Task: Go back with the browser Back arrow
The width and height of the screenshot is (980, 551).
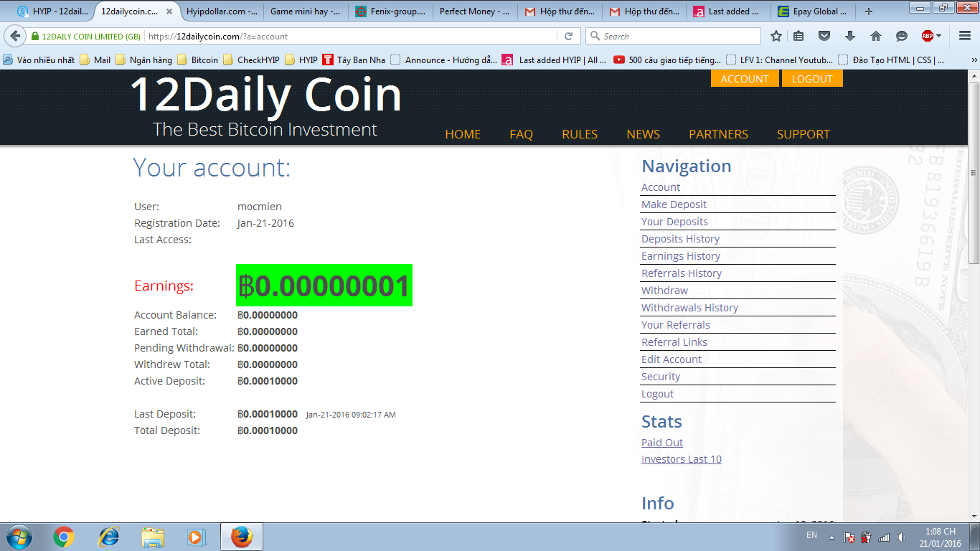Action: pyautogui.click(x=15, y=36)
